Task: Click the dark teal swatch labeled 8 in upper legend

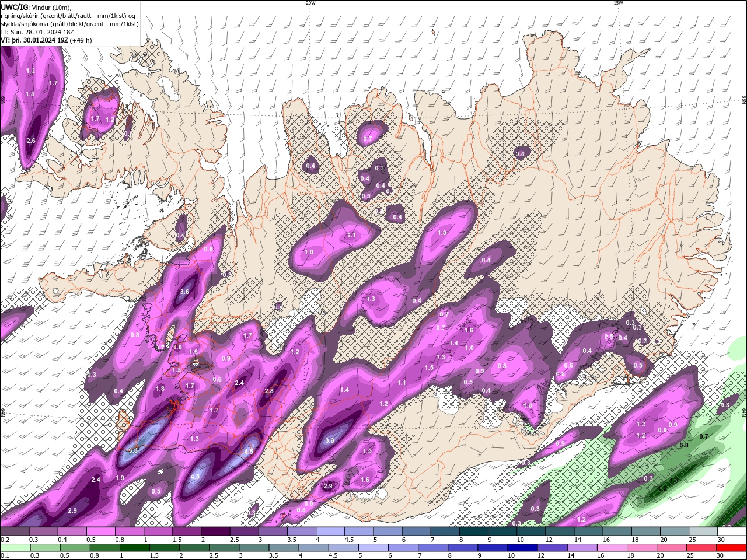Action: (x=474, y=531)
